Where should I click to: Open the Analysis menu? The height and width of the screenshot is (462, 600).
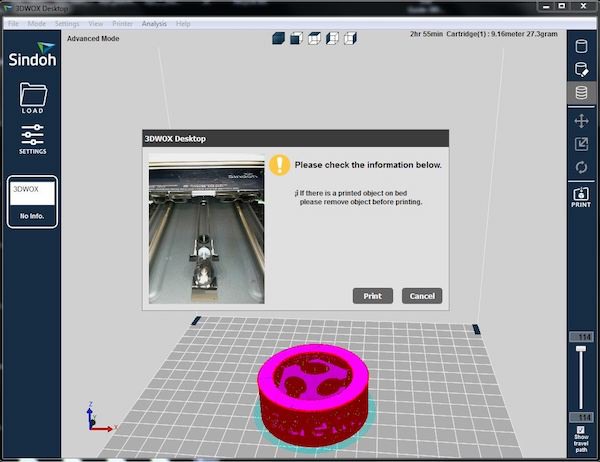pos(154,24)
